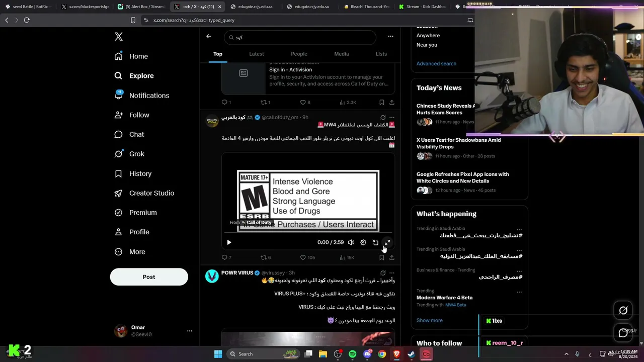
Task: Repost the callofduty_om video post
Action: click(263, 257)
